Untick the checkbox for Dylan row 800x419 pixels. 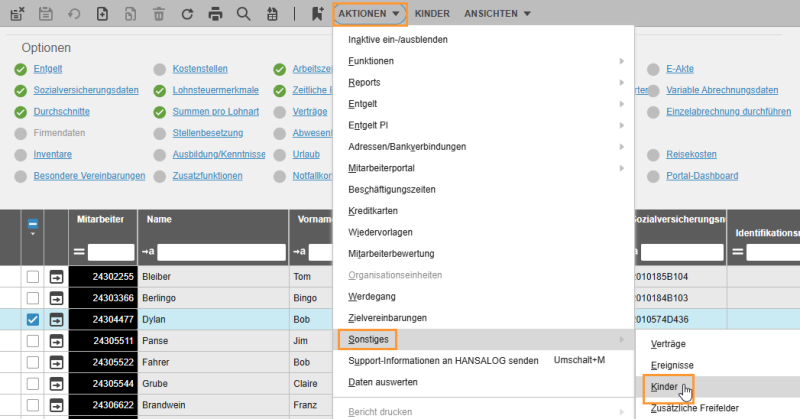coord(33,319)
